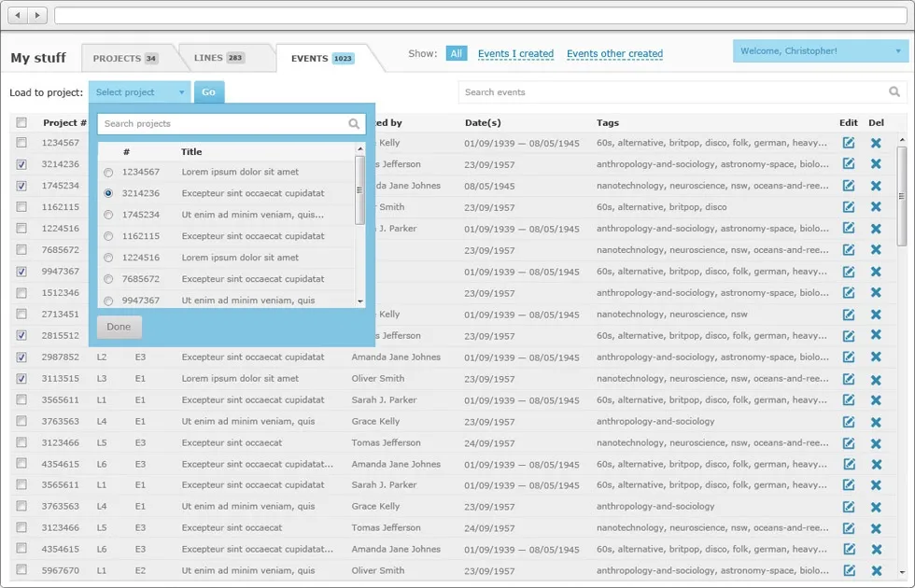Image resolution: width=915 pixels, height=588 pixels.
Task: Edit the row numbered 5967670
Action: pyautogui.click(x=849, y=570)
